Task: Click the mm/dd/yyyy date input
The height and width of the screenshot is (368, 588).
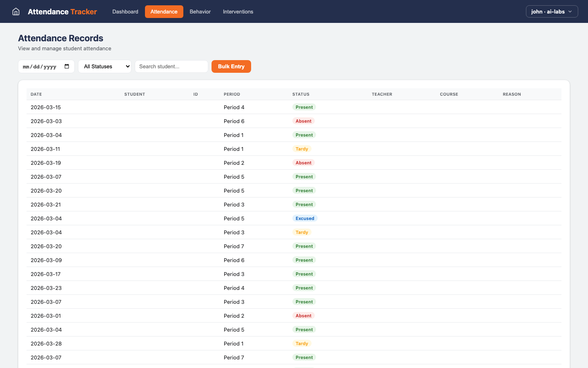Action: click(41, 66)
